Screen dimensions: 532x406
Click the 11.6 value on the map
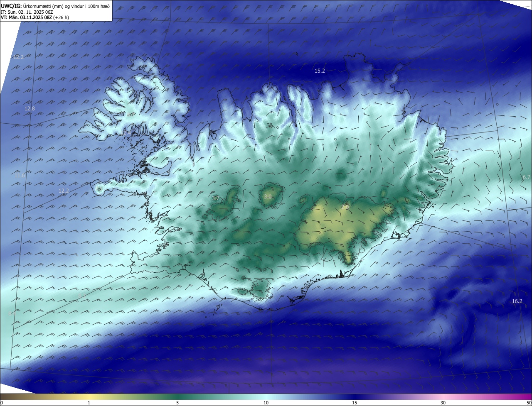click(x=20, y=176)
